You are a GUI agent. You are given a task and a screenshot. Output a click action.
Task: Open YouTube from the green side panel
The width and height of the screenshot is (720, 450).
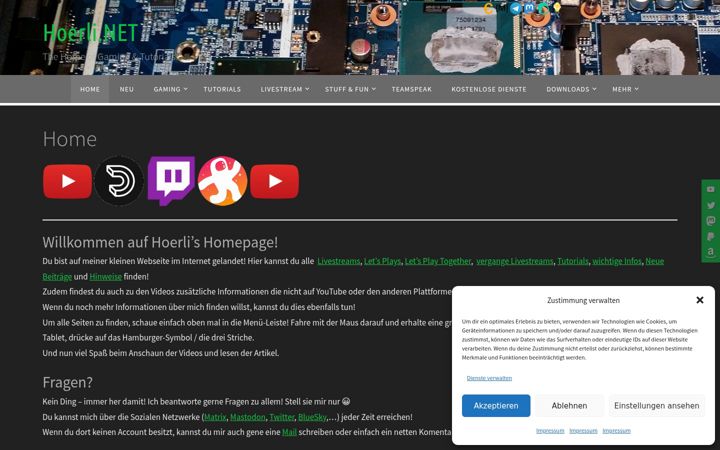[711, 189]
